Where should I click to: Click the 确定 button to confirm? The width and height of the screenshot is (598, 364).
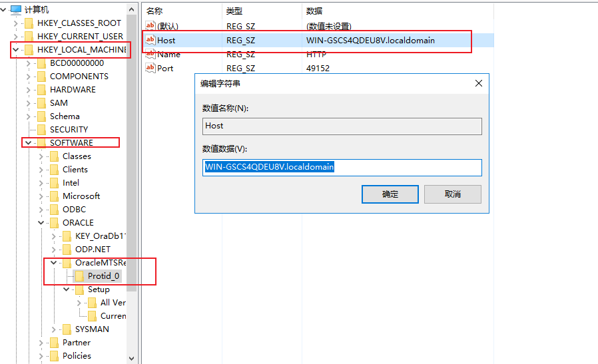coord(390,194)
